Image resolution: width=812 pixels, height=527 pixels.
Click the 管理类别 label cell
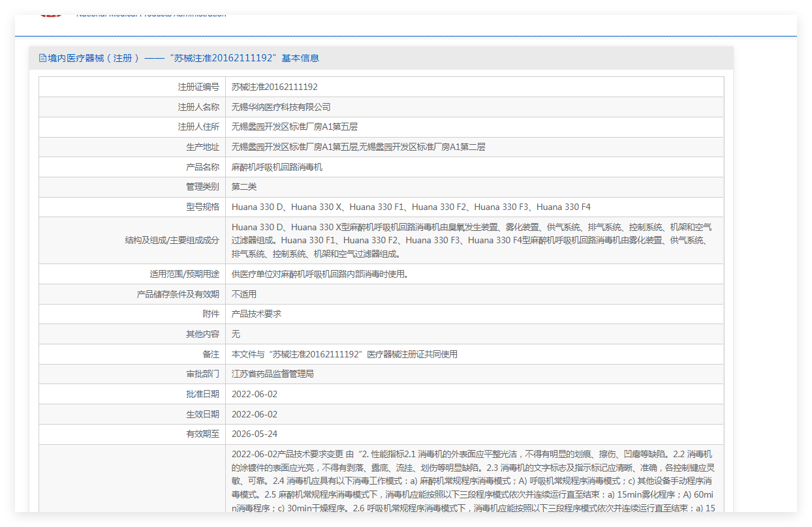[x=133, y=187]
